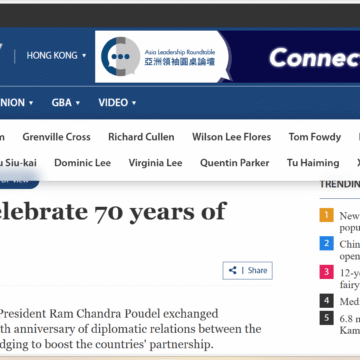Open Virginia Lee columnist page
The width and height of the screenshot is (360, 360).
coord(155,163)
